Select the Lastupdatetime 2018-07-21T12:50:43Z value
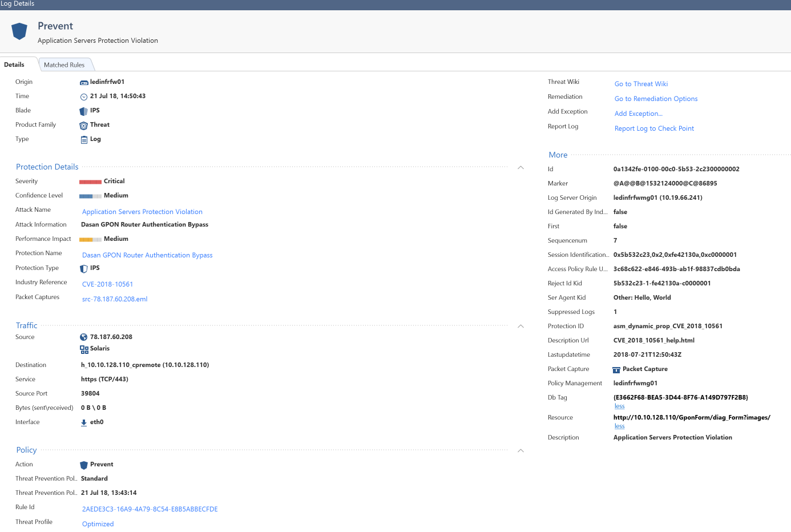Viewport: 791px width, 532px height. point(647,354)
